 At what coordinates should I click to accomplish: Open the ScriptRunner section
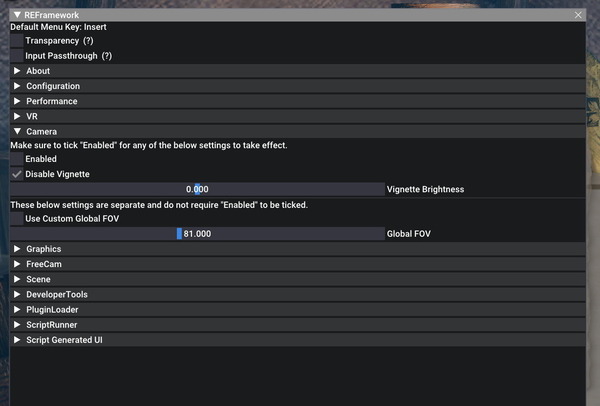298,325
